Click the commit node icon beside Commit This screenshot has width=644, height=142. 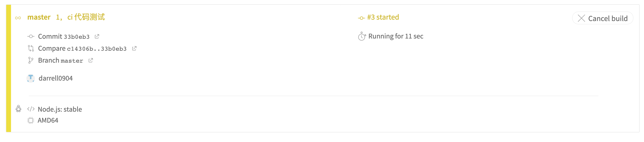(31, 36)
